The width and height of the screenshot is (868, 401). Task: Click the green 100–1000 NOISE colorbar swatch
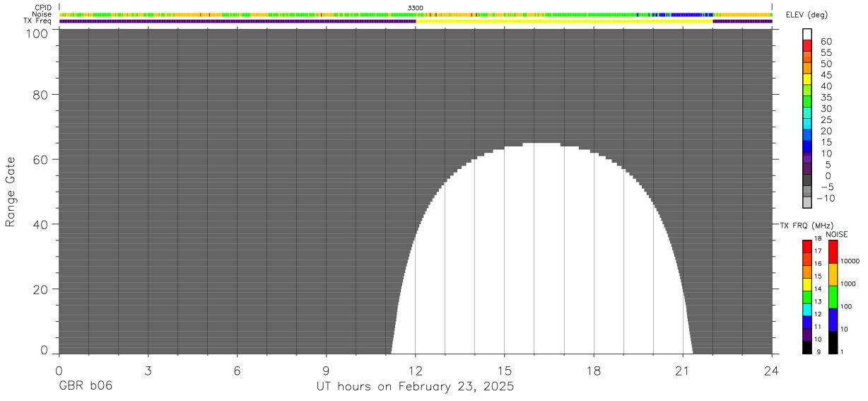pos(833,297)
